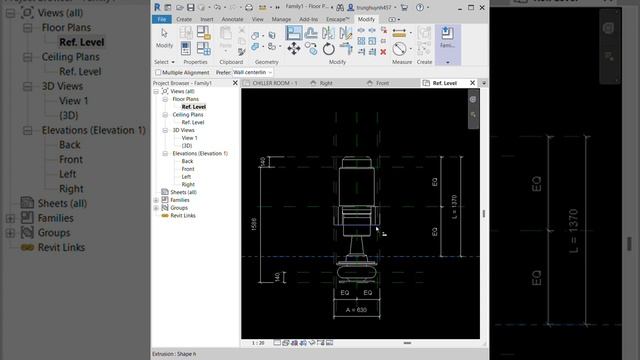The height and width of the screenshot is (360, 640).
Task: Select the Array tool
Action: (361, 41)
